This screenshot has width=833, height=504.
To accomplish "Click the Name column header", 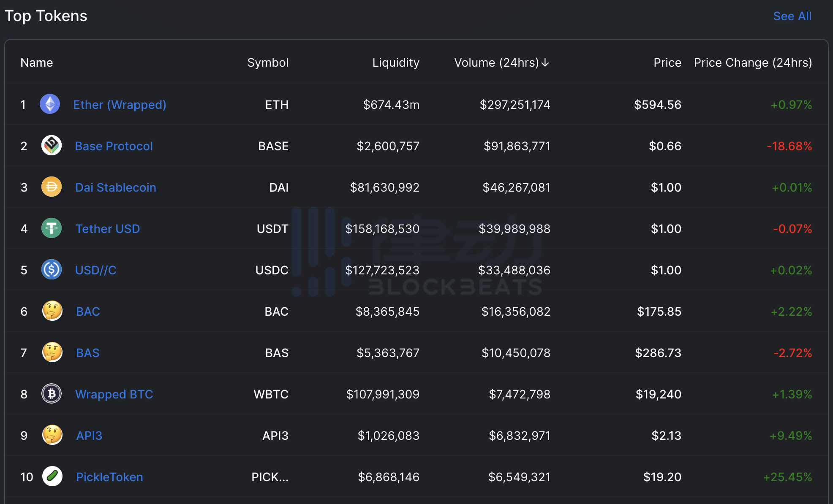I will (x=37, y=62).
